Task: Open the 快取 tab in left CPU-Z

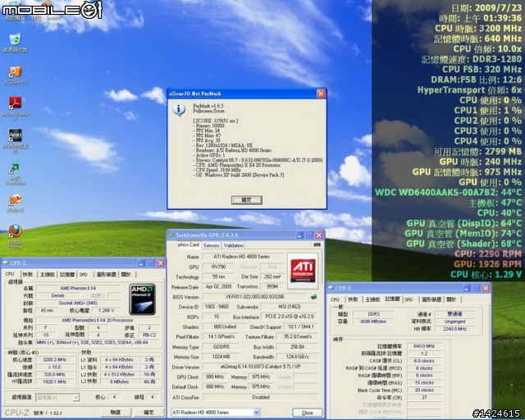Action: [28, 275]
